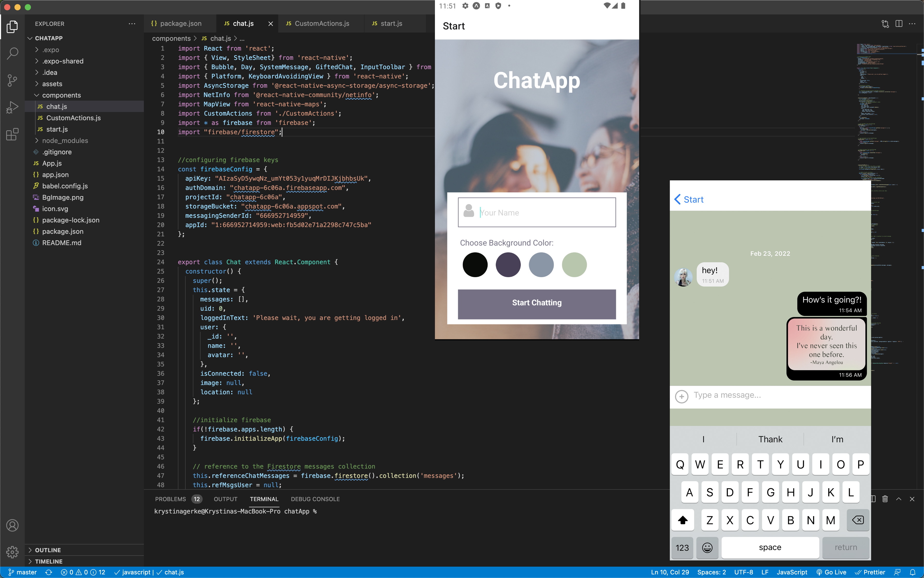Viewport: 924px width, 578px height.
Task: Open errors and warnings counter in status bar
Action: (x=83, y=572)
